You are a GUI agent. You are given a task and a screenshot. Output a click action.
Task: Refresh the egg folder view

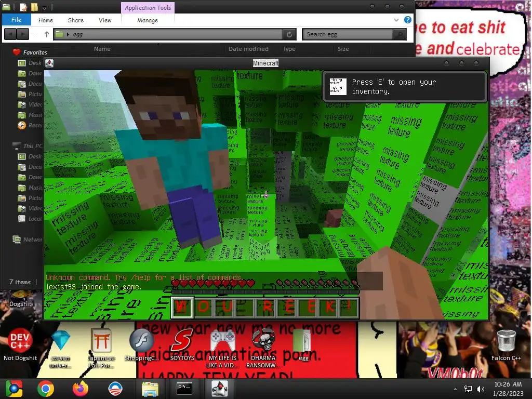coord(289,34)
